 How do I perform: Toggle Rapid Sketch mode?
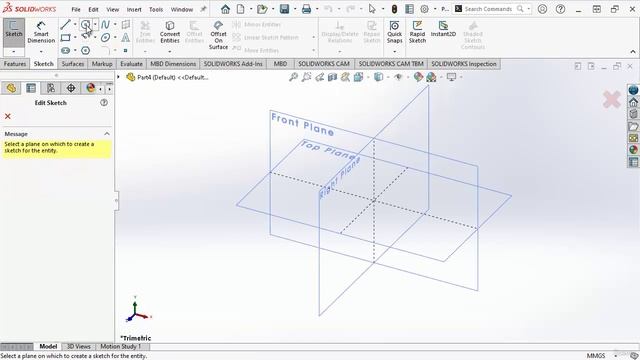click(417, 32)
